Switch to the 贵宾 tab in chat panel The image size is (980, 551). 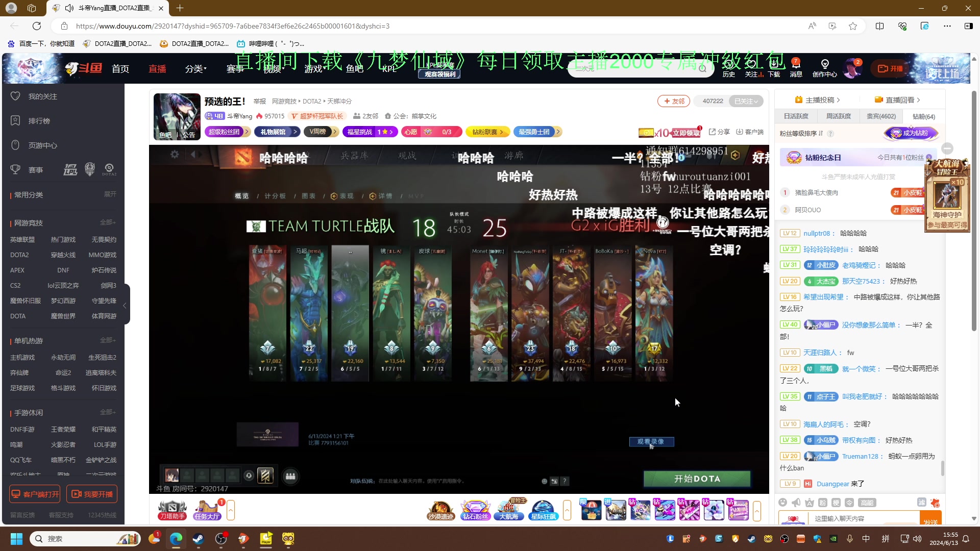881,116
